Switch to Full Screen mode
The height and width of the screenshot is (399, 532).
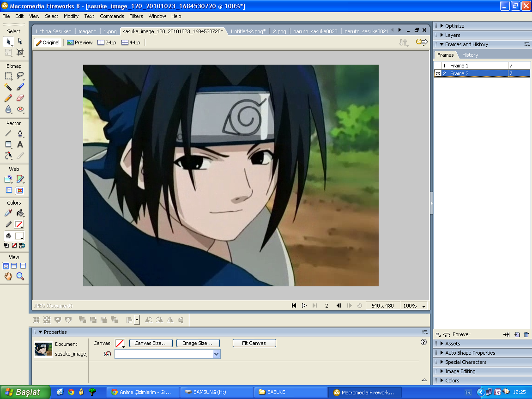click(23, 266)
